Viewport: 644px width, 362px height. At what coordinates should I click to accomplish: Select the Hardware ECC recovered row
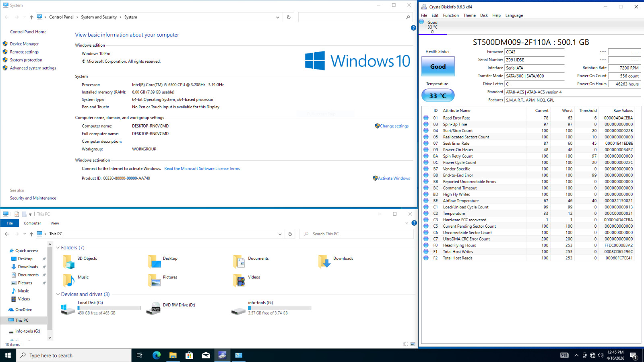point(528,220)
